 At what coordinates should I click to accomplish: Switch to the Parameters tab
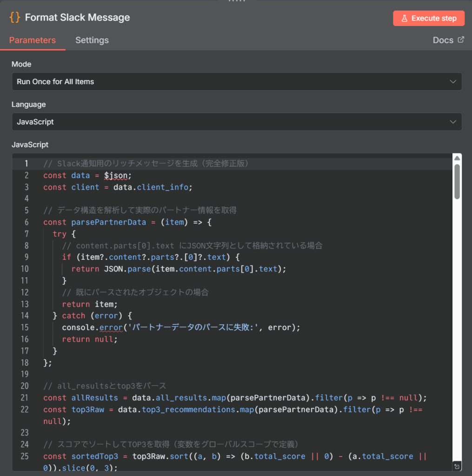tap(33, 40)
